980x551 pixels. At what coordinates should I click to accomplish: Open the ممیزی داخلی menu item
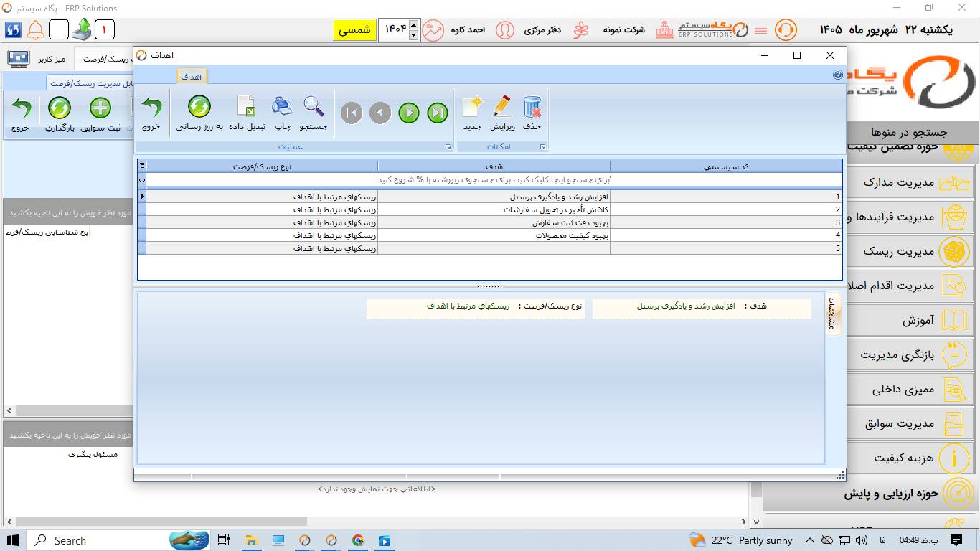click(910, 390)
